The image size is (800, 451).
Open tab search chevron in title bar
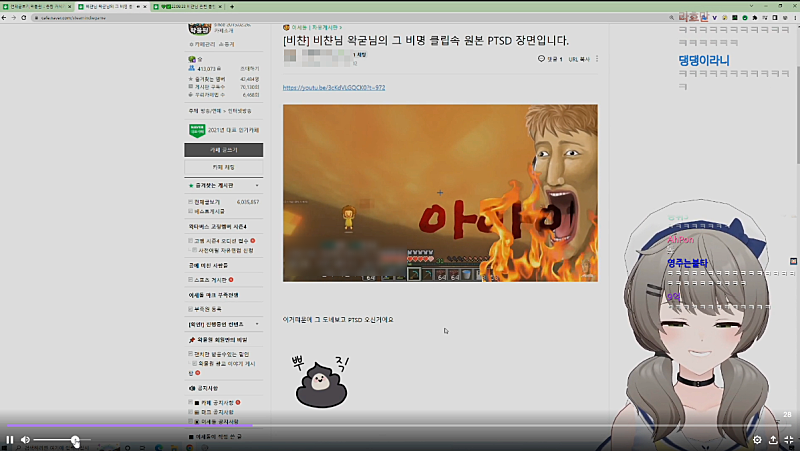pyautogui.click(x=751, y=6)
